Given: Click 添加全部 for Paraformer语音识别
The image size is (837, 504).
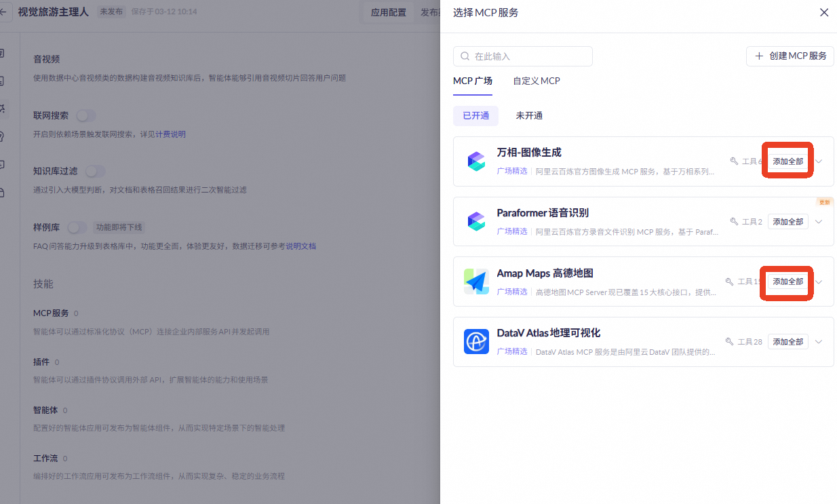Looking at the screenshot, I should tap(788, 222).
